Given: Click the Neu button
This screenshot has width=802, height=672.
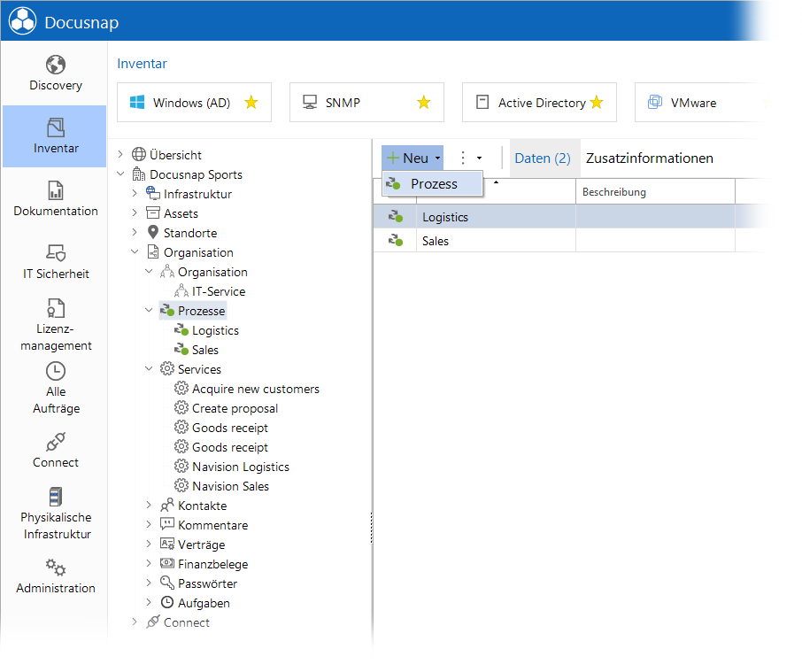Looking at the screenshot, I should (x=413, y=158).
